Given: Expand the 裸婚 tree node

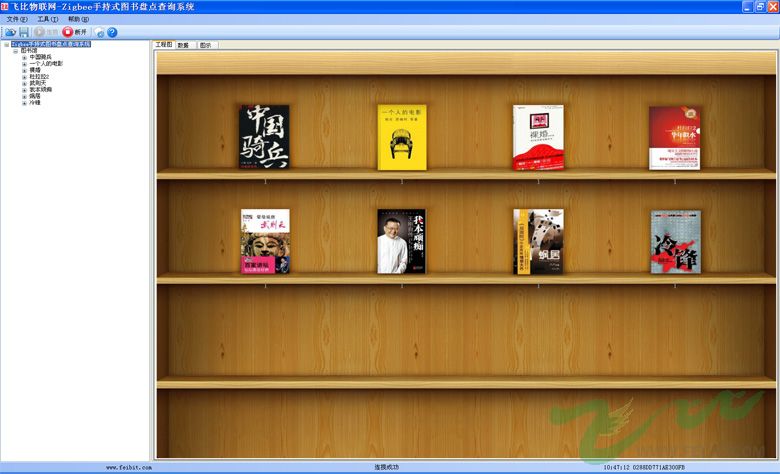Looking at the screenshot, I should click(x=24, y=70).
